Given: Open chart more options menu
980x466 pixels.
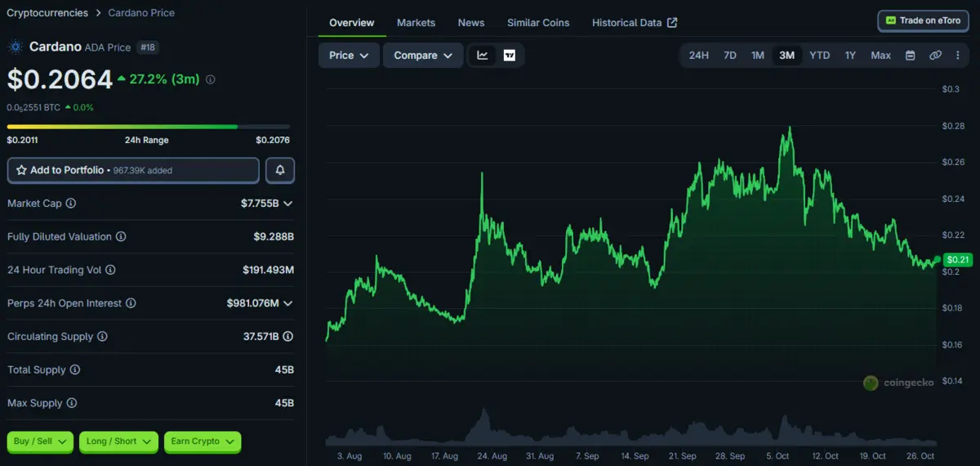Looking at the screenshot, I should [x=957, y=56].
